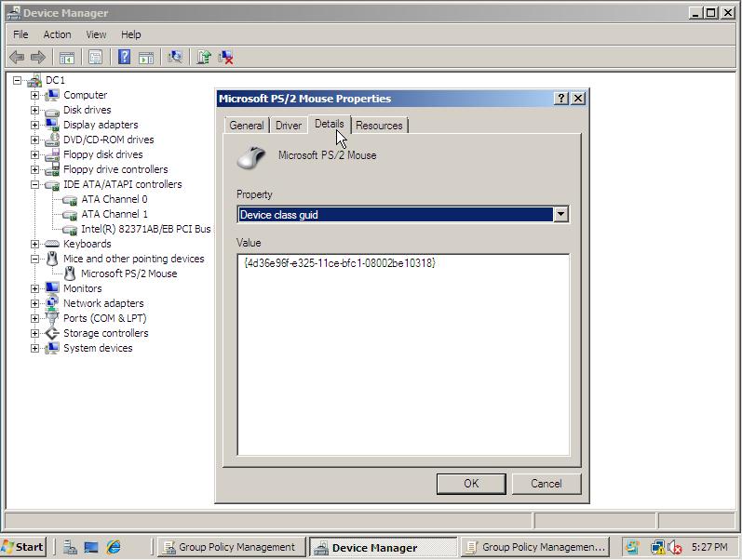Viewport: 742px width, 560px height.
Task: Switch to the General tab
Action: coord(247,126)
